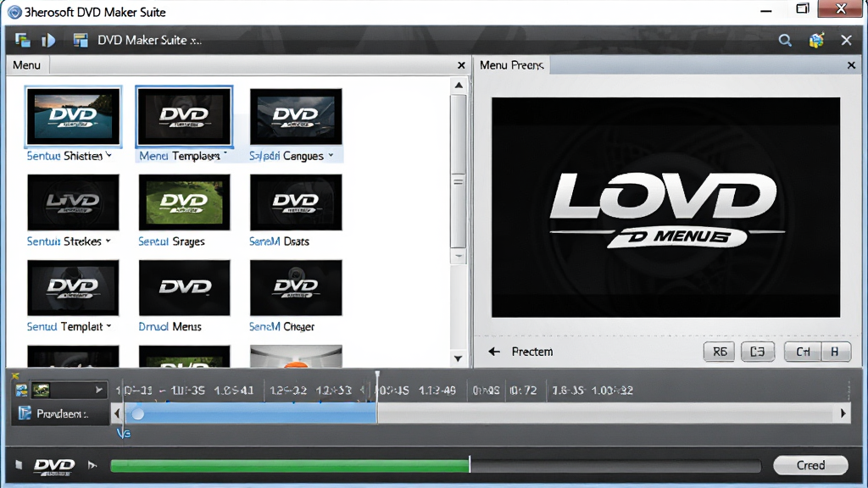Screen dimensions: 868x488
Task: Click the CH preview button
Action: [x=802, y=352]
